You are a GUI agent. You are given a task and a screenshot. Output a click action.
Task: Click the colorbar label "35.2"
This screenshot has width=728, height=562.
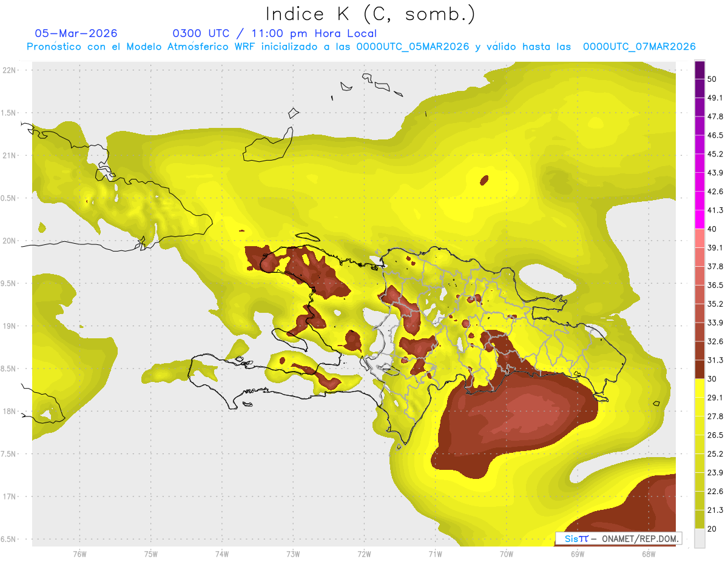[715, 304]
